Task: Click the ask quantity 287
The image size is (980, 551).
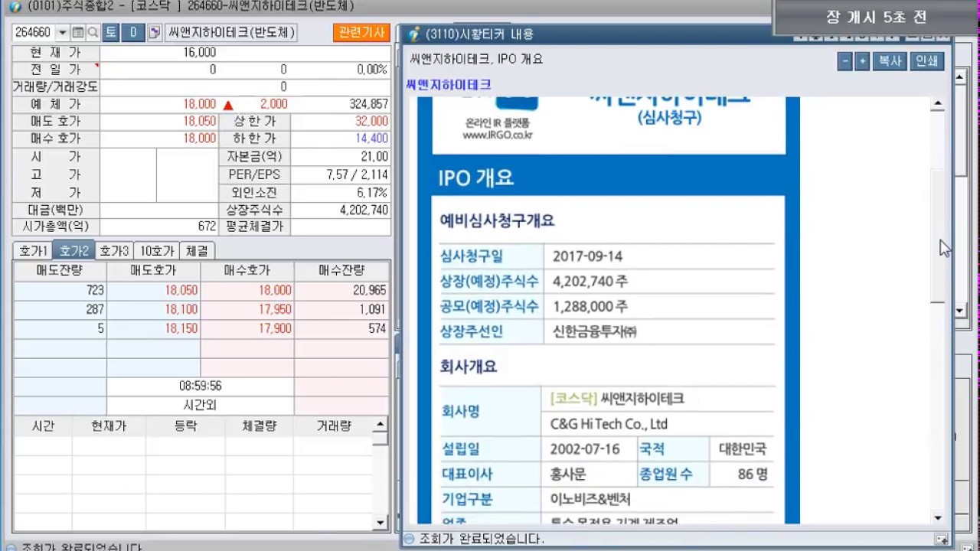Action: click(95, 309)
